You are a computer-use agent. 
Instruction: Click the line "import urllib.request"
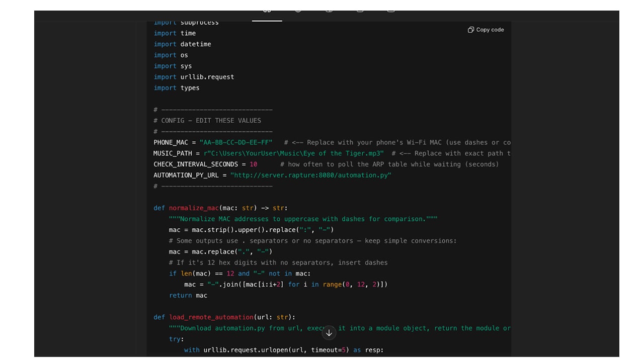tap(194, 77)
